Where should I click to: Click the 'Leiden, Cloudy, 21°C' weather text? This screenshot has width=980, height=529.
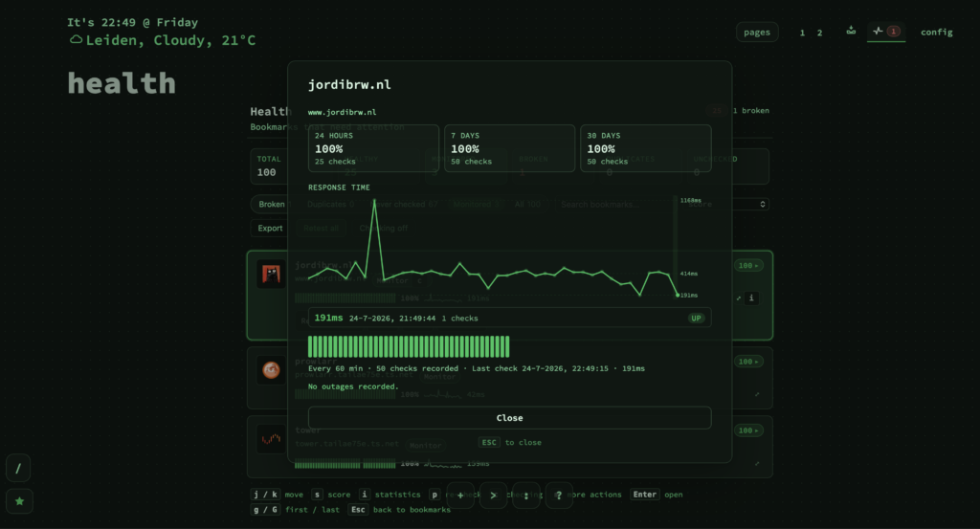170,40
